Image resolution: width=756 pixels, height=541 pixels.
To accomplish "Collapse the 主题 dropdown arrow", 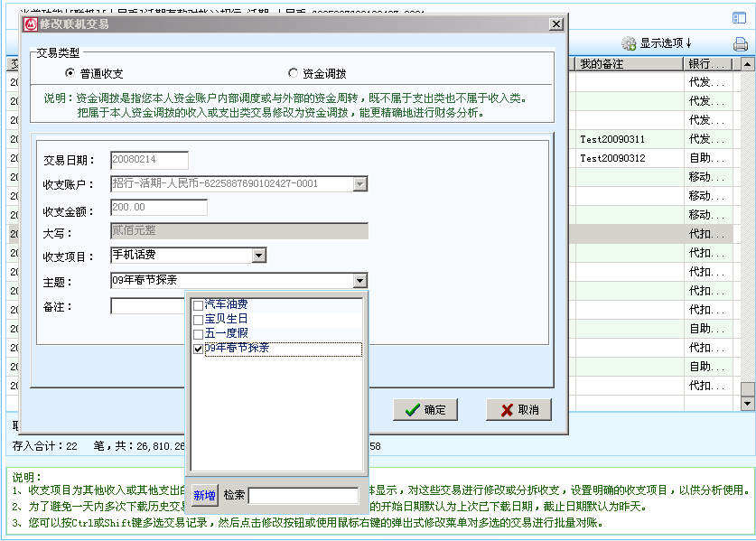I will coord(360,280).
